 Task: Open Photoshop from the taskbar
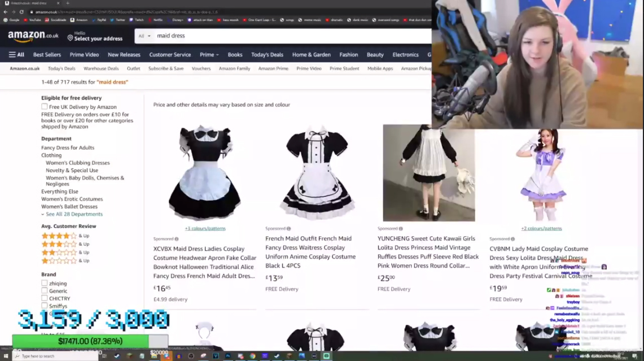pos(228,356)
